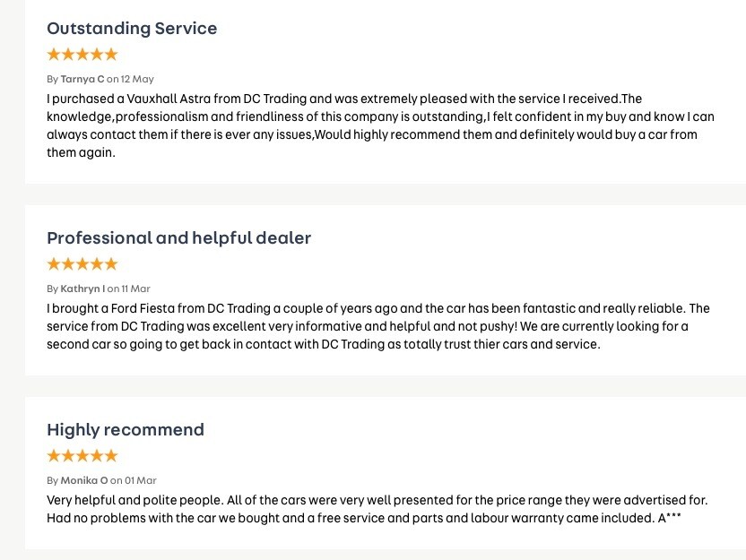Click the '01 Mar' review date
Screen dimensions: 746x560
[141, 480]
